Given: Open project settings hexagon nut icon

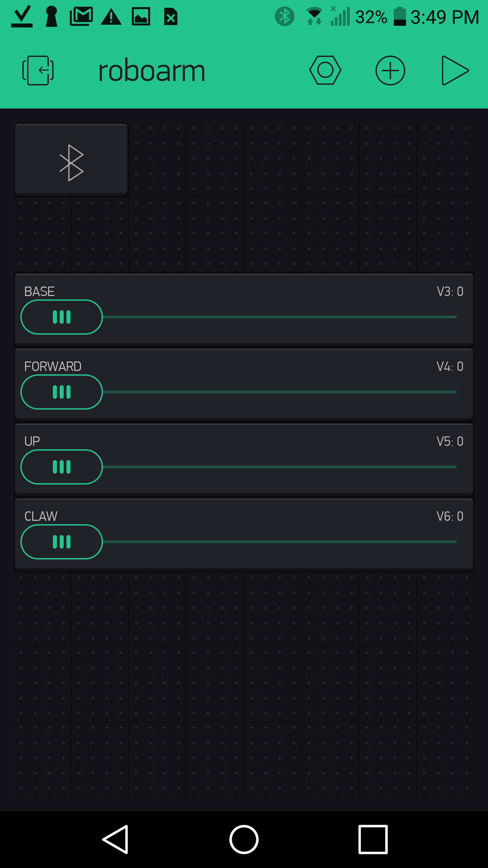Looking at the screenshot, I should coord(325,70).
